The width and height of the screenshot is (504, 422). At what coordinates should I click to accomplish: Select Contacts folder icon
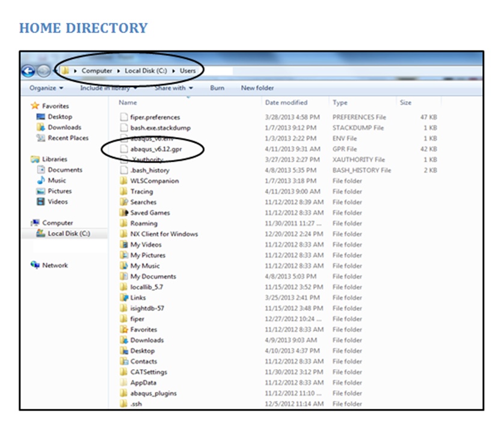[124, 361]
